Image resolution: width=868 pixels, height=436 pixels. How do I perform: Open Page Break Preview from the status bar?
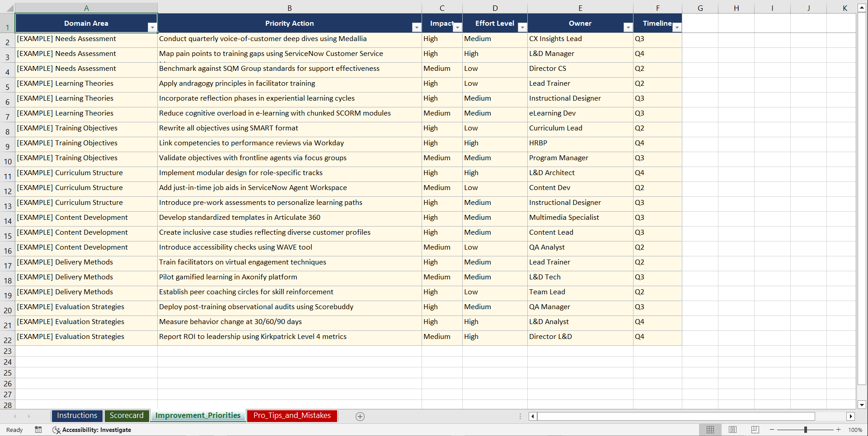pyautogui.click(x=755, y=430)
